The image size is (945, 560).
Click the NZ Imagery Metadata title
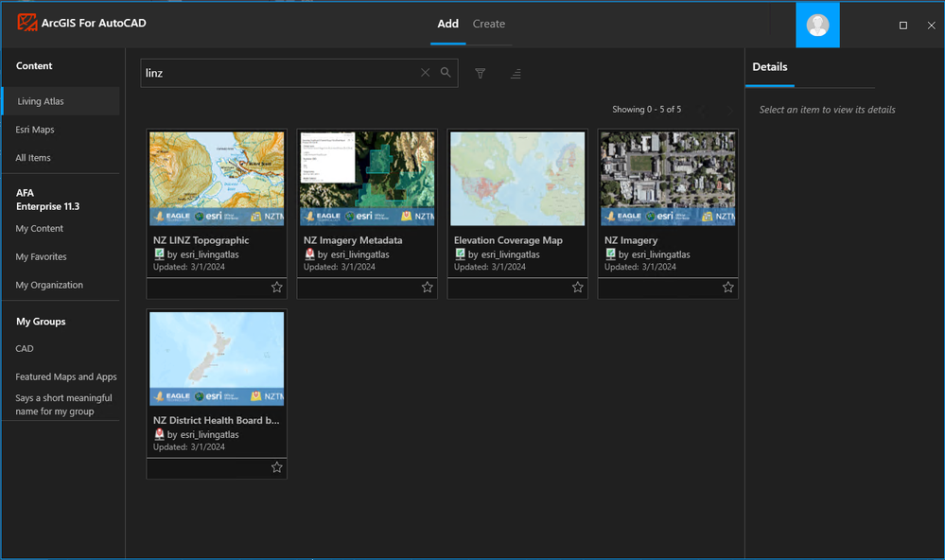353,240
